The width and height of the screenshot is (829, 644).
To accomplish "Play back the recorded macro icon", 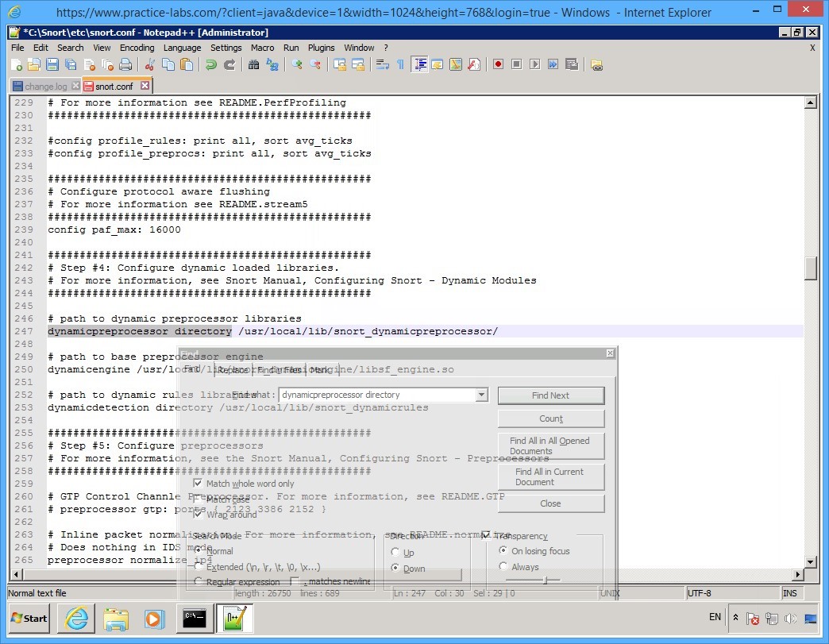I will 537,64.
